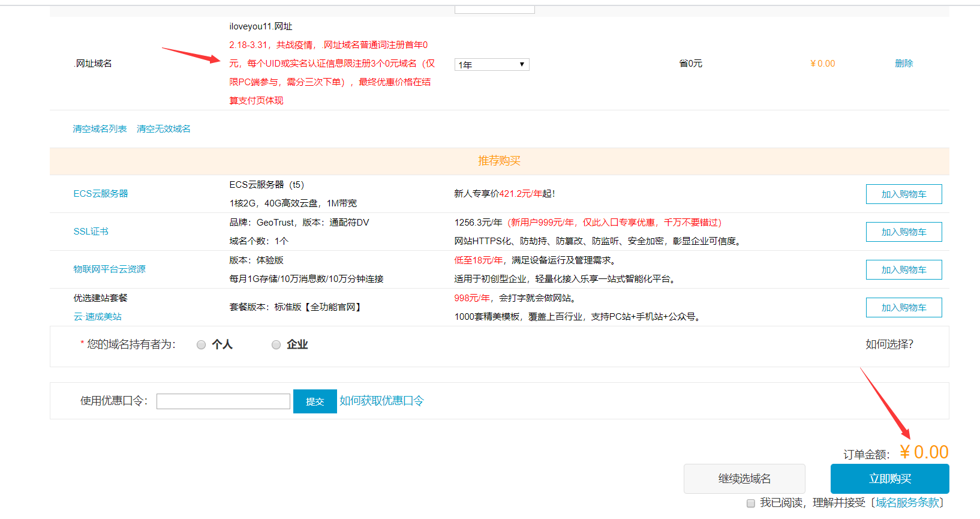Screen dimensions: 980x519
Task: Click 优选建站套餐 label
Action: click(x=100, y=298)
